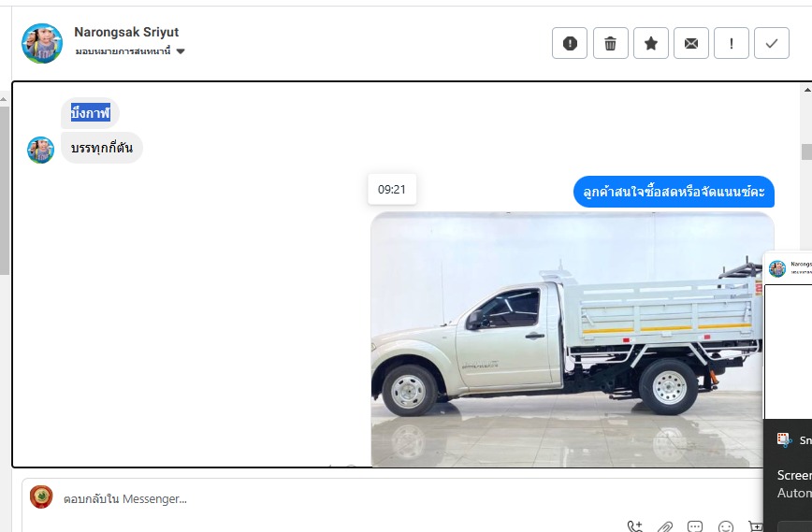812x532 pixels.
Task: Delete the conversation with the trash icon
Action: (x=610, y=43)
